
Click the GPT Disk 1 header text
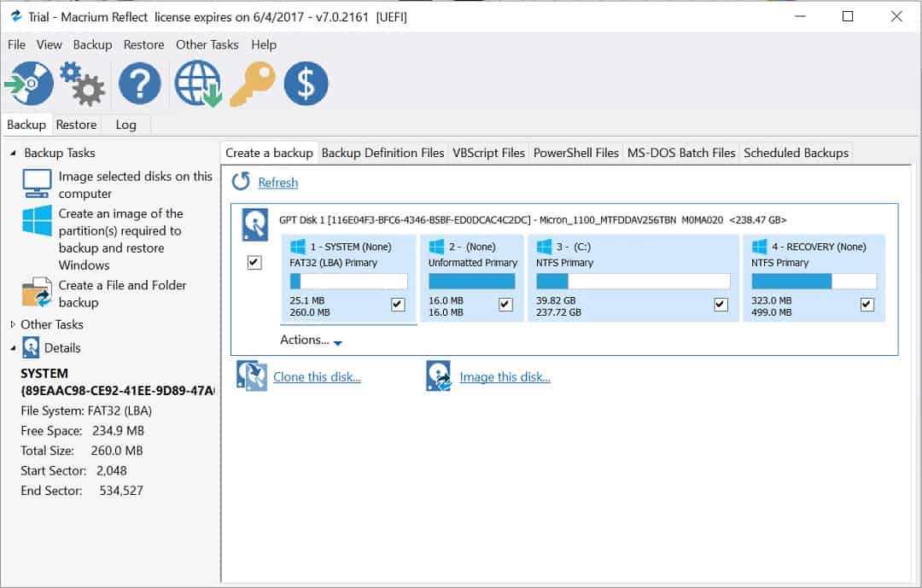[x=533, y=220]
